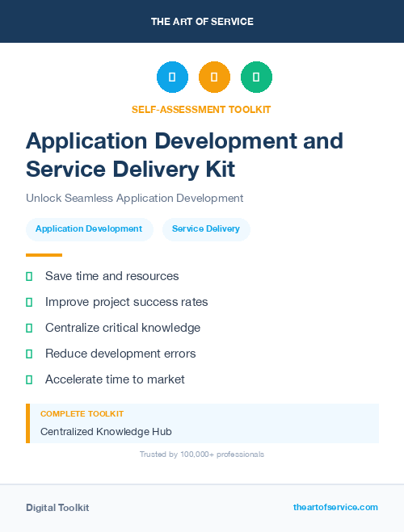Select the Service Delivery tag
The image size is (404, 532).
click(x=206, y=229)
